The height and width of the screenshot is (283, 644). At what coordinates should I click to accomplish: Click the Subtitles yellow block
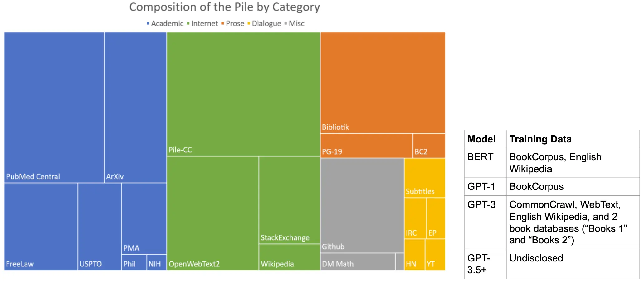[425, 178]
